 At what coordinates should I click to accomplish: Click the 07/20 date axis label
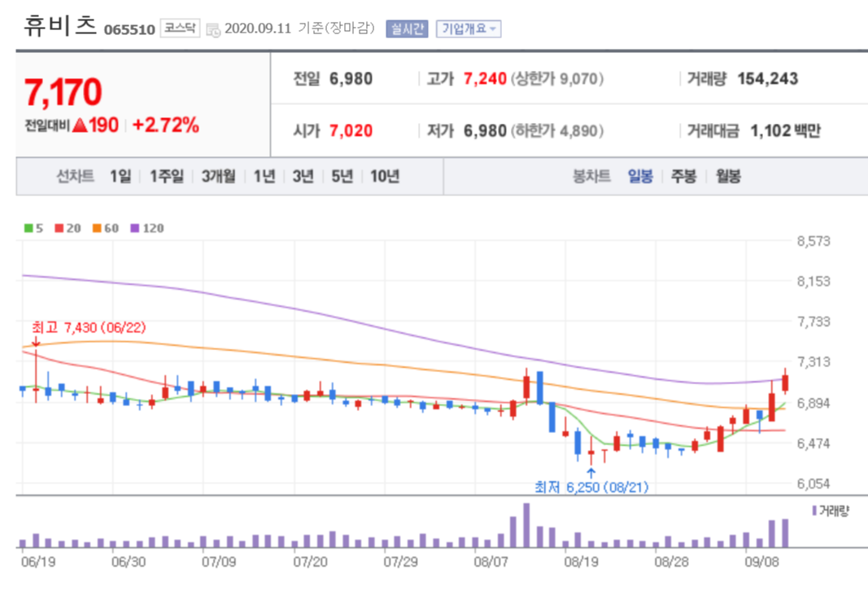point(310,562)
